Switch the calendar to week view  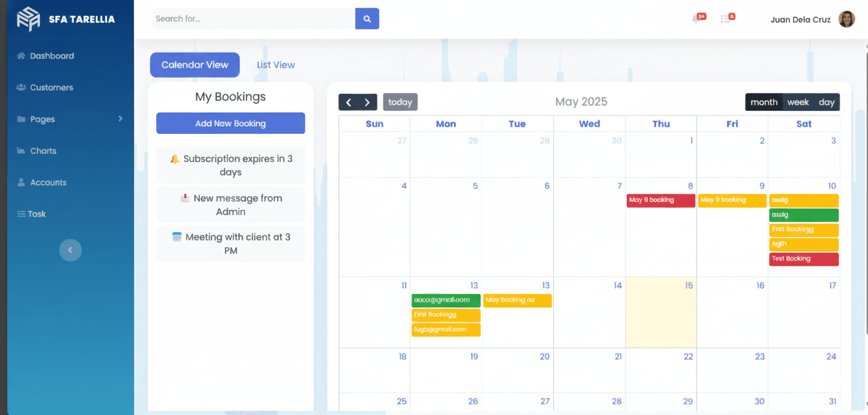798,102
